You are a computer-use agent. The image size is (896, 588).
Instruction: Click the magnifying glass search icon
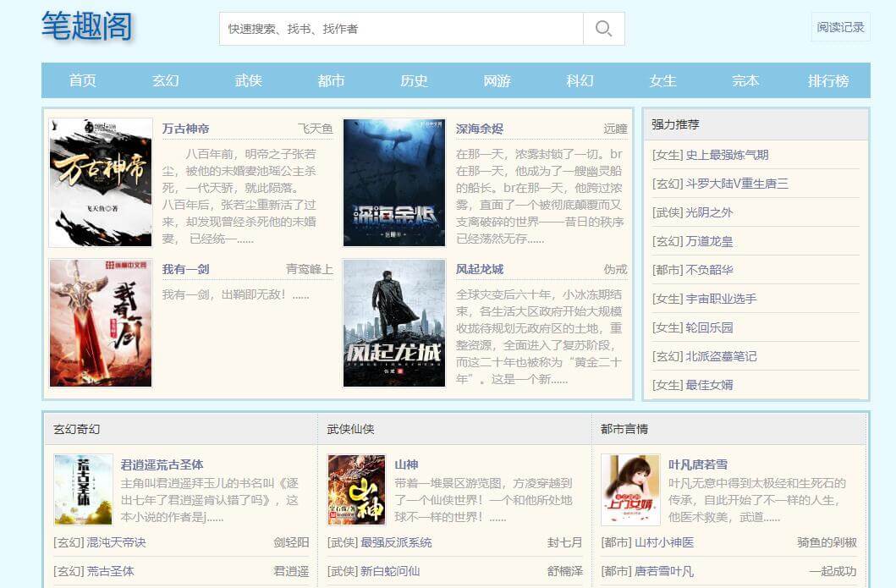click(603, 29)
